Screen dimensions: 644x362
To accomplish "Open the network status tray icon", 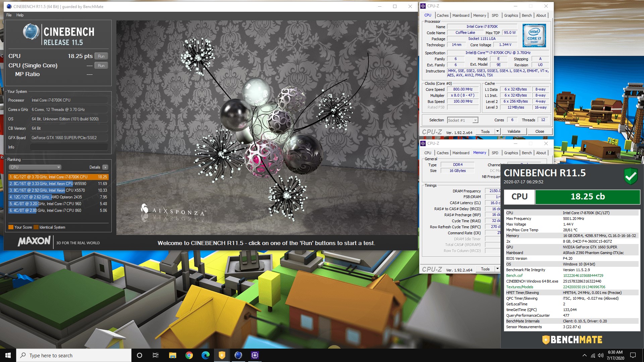I will pos(593,355).
